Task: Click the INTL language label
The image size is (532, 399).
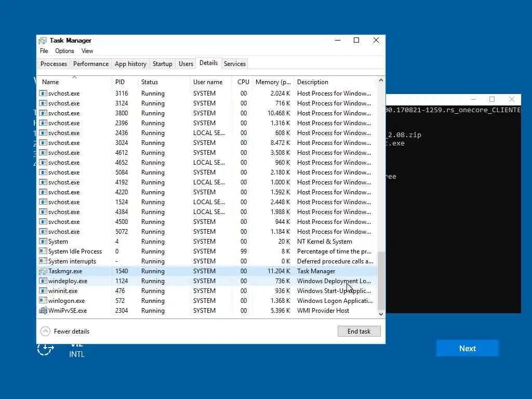Action: (77, 354)
